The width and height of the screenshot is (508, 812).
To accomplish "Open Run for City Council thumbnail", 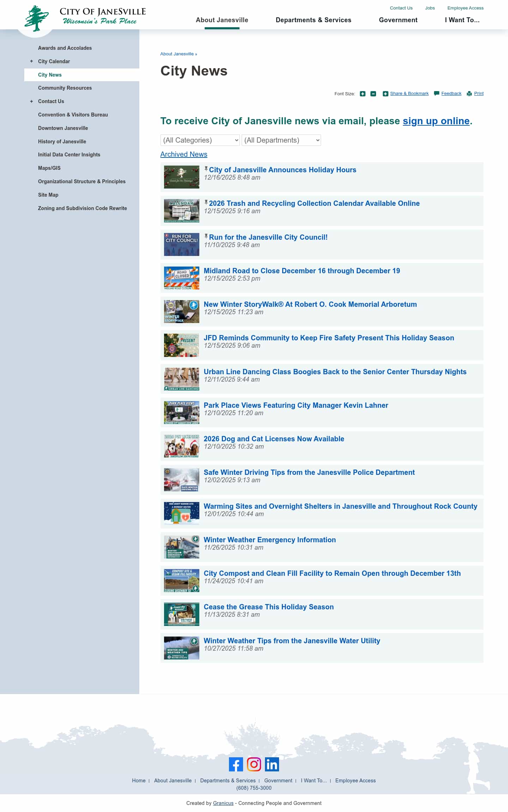I will (x=181, y=244).
